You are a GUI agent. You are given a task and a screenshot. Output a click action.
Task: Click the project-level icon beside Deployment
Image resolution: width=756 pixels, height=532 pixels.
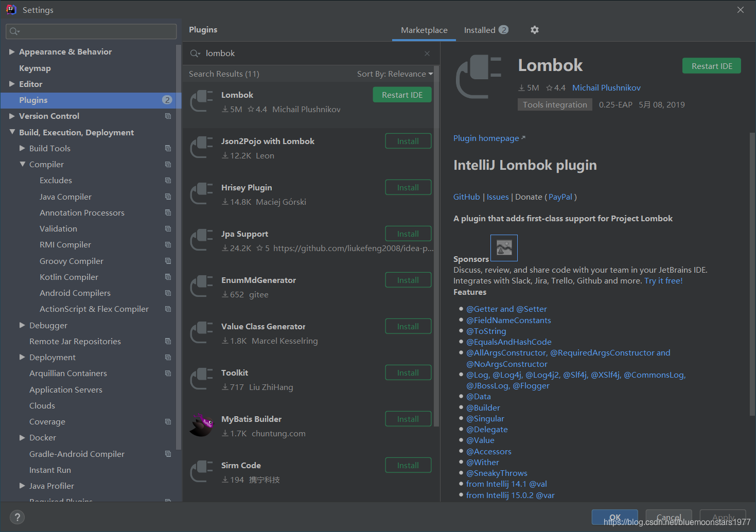pyautogui.click(x=168, y=357)
